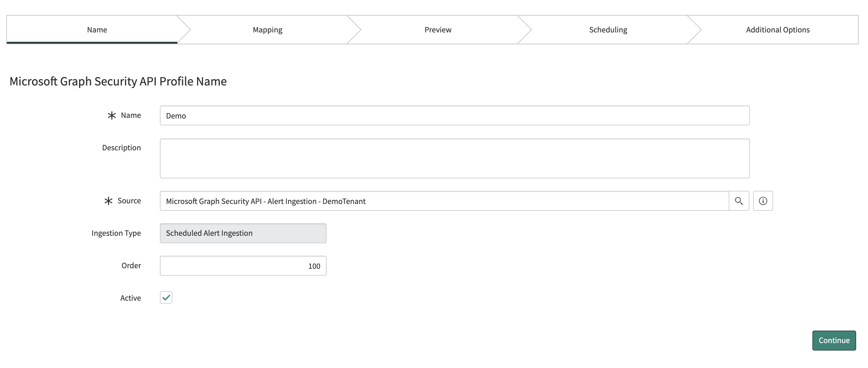
Task: Click the Microsoft Graph Security API Profile Name heading
Action: [118, 81]
